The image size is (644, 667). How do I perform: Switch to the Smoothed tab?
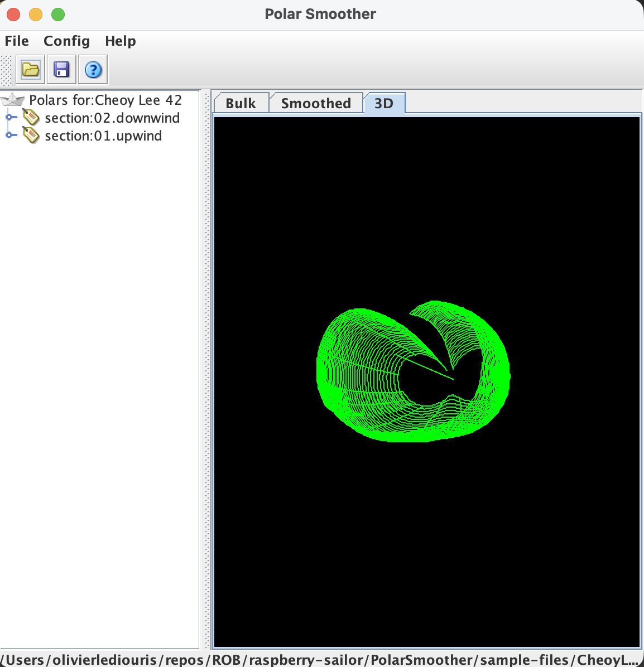coord(316,103)
